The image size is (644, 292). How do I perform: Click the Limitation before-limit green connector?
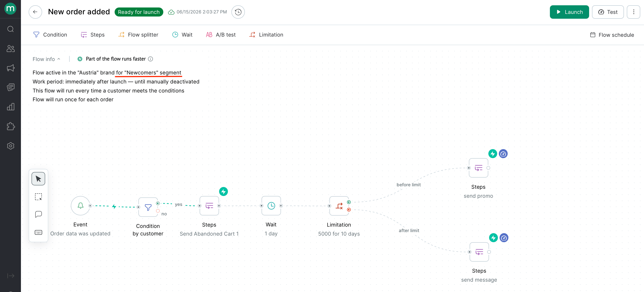click(x=349, y=202)
